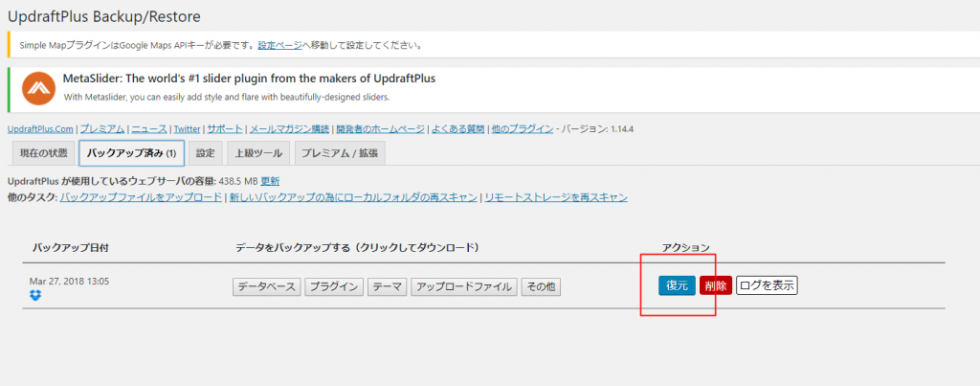Go to the プレミアム / 拡張 tab
Viewport: 980px width, 386px height.
coord(340,153)
